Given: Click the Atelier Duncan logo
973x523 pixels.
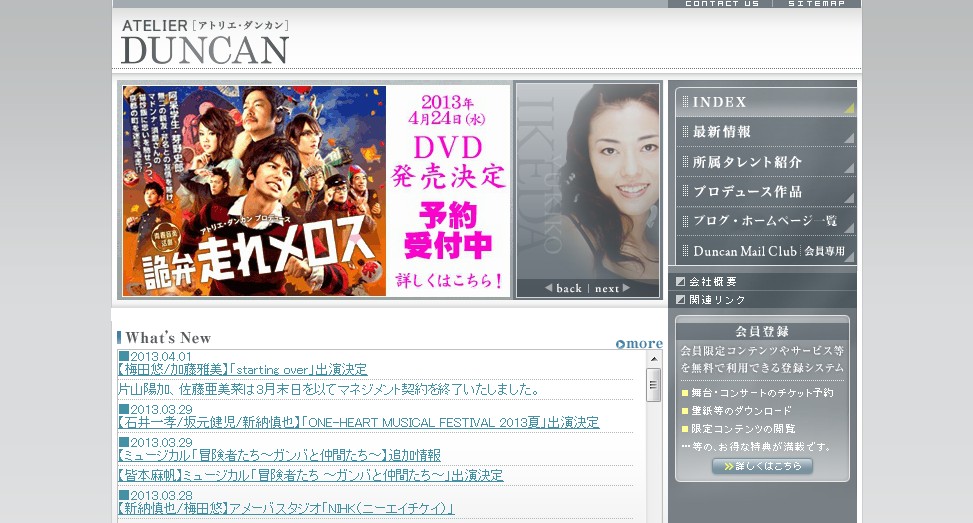Looking at the screenshot, I should pyautogui.click(x=205, y=42).
